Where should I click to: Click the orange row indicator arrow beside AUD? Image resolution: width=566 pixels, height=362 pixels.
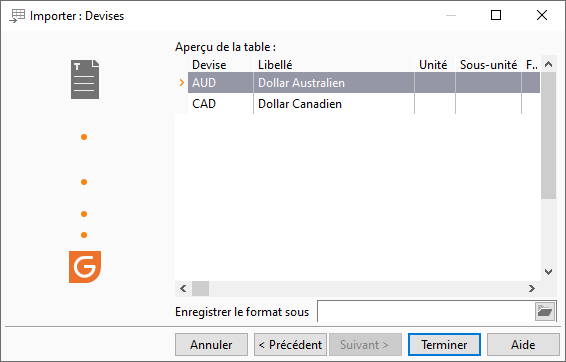(182, 83)
